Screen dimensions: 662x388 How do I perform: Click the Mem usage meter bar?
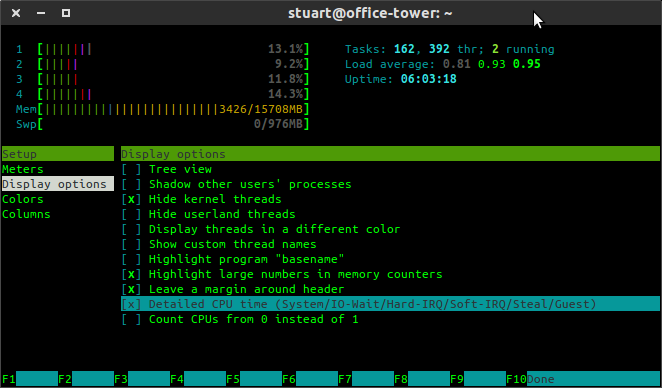174,109
